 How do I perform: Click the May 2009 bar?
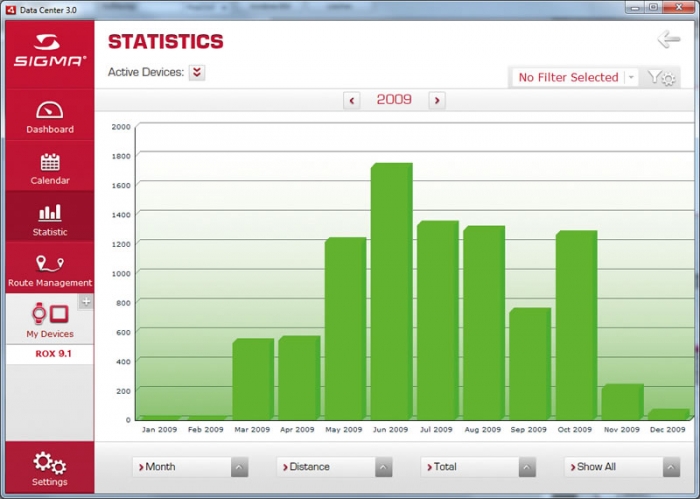(345, 329)
